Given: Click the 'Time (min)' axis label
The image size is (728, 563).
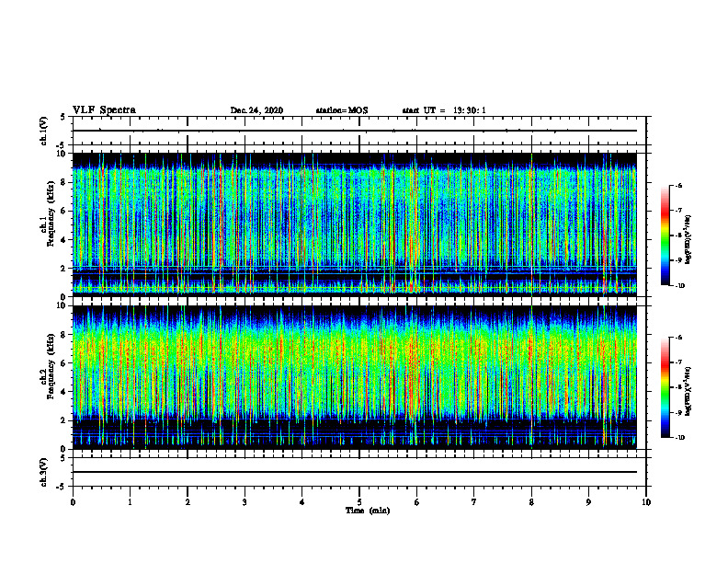Looking at the screenshot, I should coord(368,511).
